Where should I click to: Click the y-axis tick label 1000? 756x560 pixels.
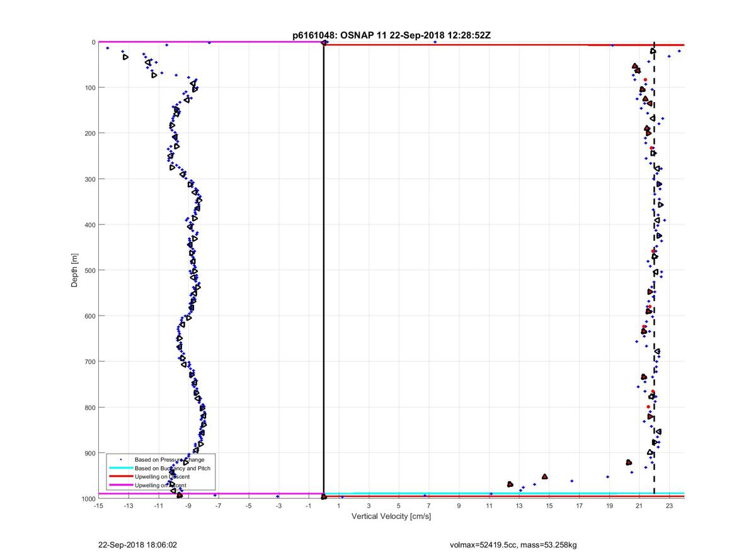pyautogui.click(x=89, y=499)
